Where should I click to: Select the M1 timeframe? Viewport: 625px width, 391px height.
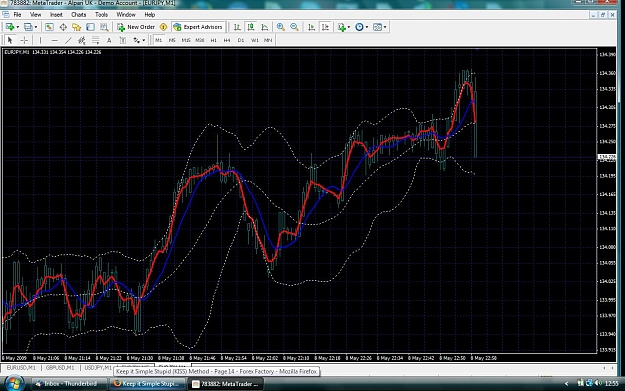[x=159, y=40]
